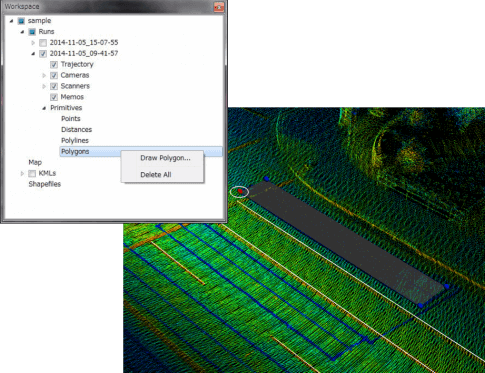Click the red polygon vertex marker
485x373 pixels.
tap(240, 191)
